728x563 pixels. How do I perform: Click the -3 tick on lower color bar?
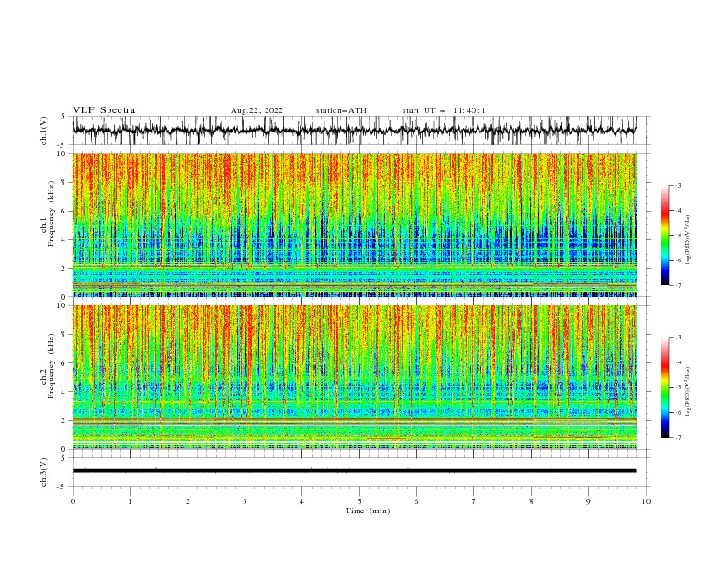(677, 338)
